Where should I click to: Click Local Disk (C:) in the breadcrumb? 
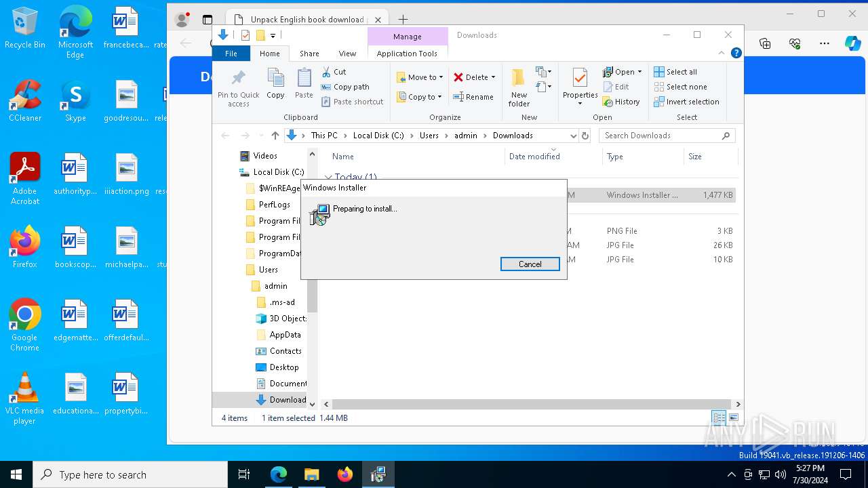tap(378, 136)
